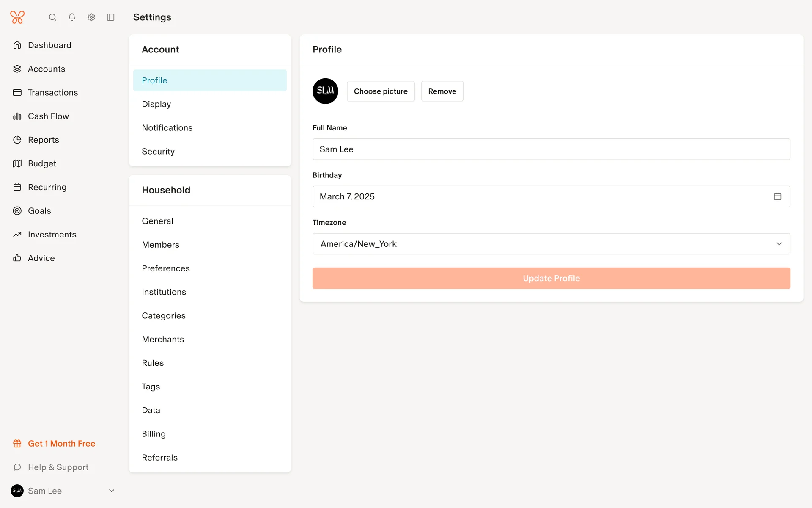Click the Cash Flow bar chart icon
The image size is (812, 508).
17,116
